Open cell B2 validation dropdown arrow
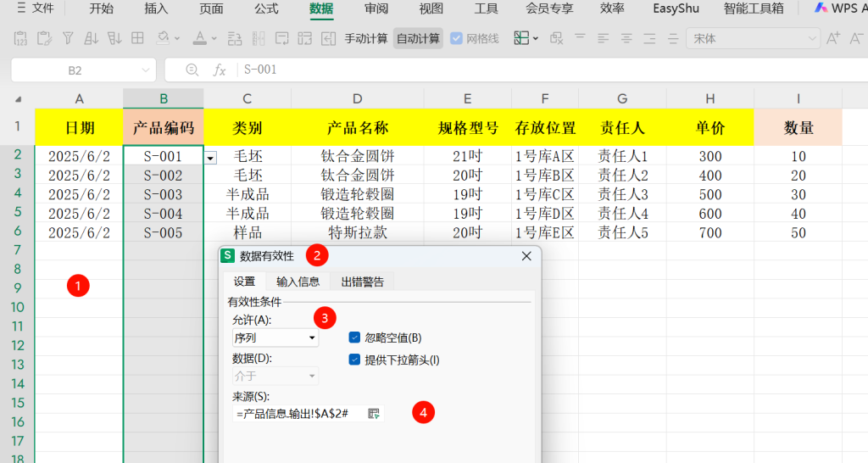868x463 pixels. [210, 159]
